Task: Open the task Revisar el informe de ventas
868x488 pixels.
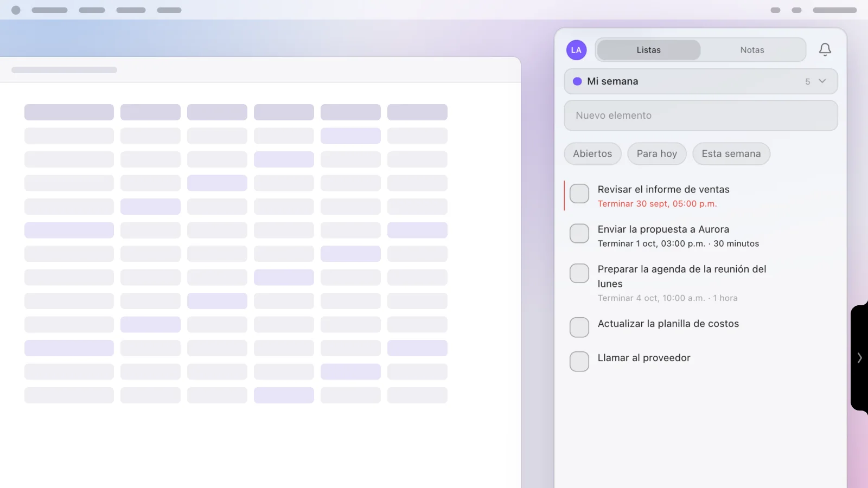Action: tap(663, 189)
